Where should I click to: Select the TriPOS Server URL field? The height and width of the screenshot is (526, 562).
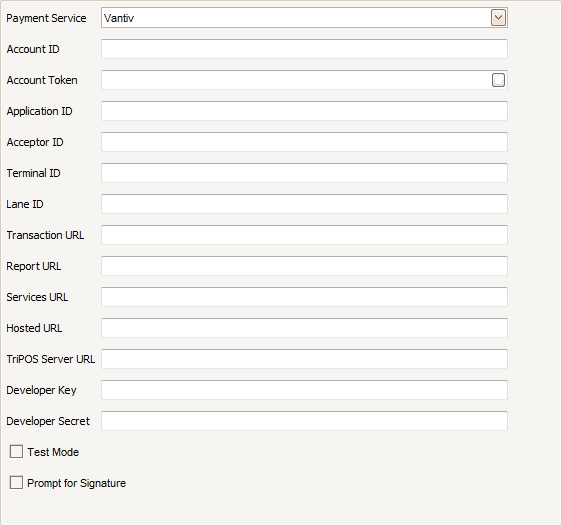click(304, 359)
